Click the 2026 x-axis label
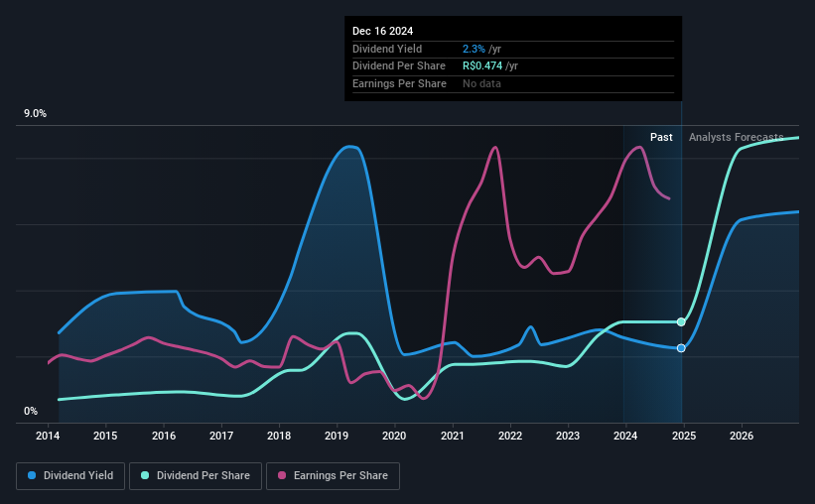815x504 pixels. tap(742, 436)
